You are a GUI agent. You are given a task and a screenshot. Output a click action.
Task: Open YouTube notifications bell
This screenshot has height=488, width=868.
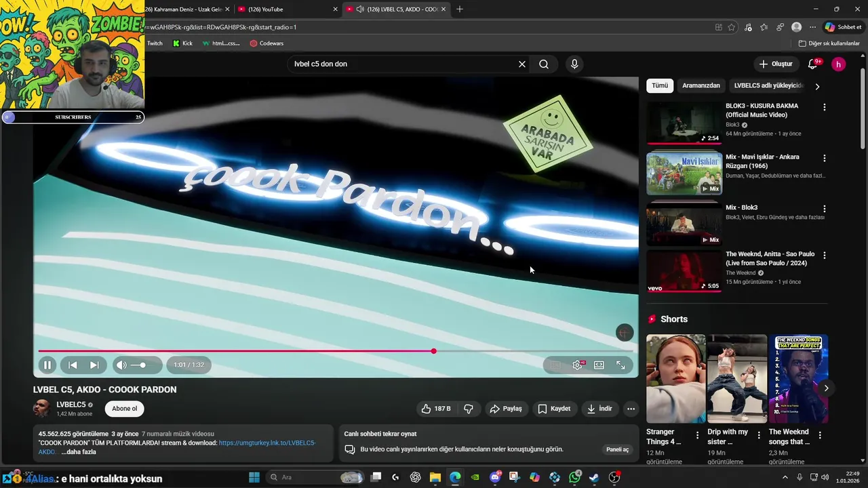(x=812, y=64)
